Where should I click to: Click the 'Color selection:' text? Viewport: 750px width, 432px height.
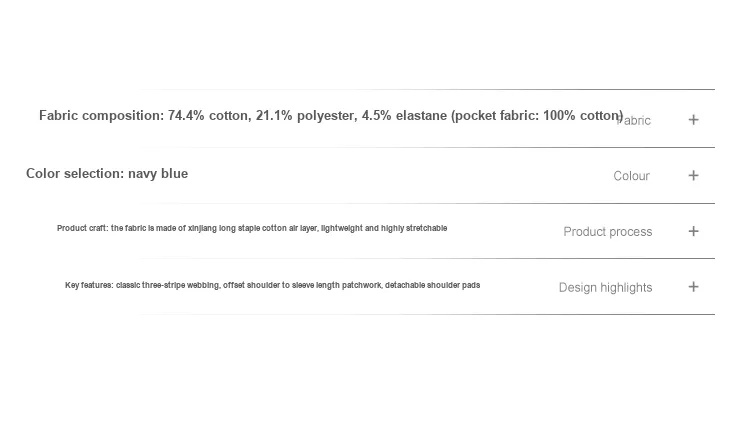pos(75,174)
